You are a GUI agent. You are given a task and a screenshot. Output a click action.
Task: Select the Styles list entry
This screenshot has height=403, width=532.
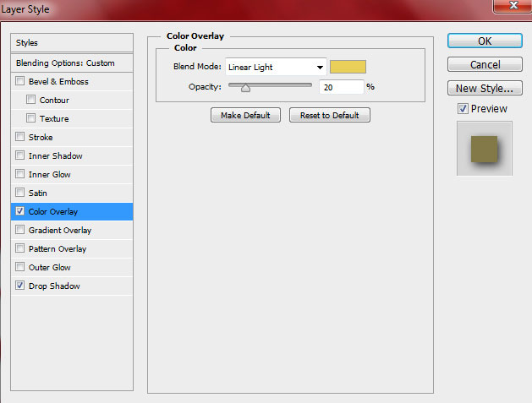pyautogui.click(x=72, y=43)
